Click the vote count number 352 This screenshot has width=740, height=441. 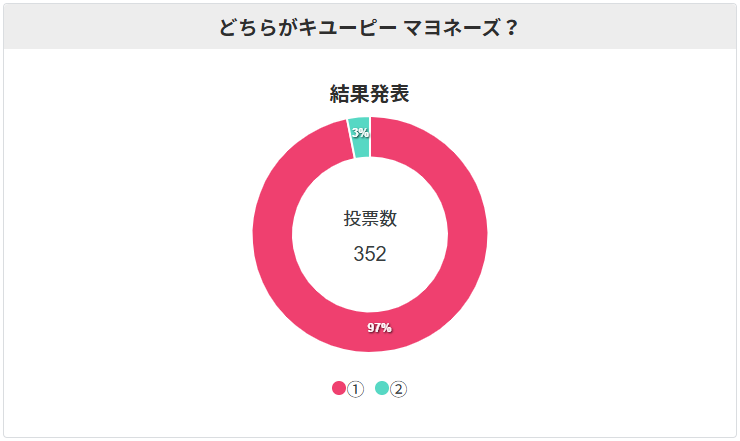pyautogui.click(x=370, y=254)
